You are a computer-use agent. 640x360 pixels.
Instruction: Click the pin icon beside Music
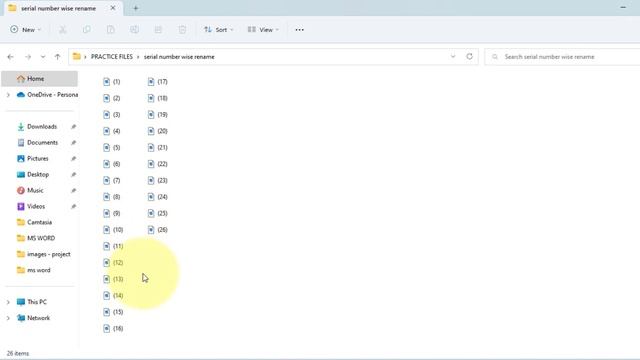click(x=73, y=191)
